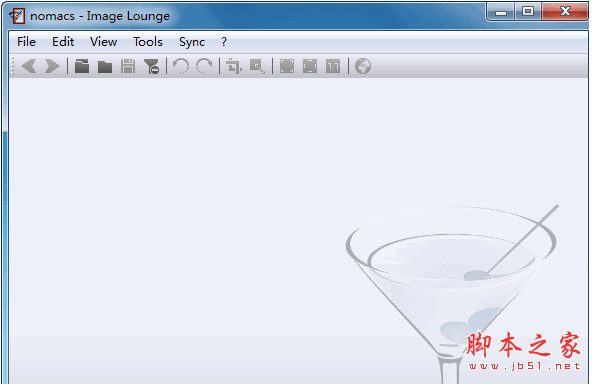This screenshot has width=592, height=384.
Task: Click the toolbar drag handle grip
Action: 12,66
